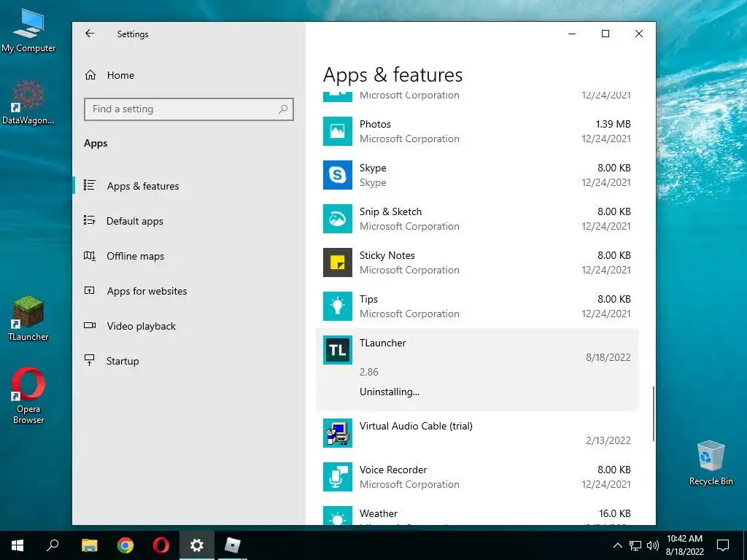Click the Photos app icon
This screenshot has width=747, height=560.
click(337, 131)
